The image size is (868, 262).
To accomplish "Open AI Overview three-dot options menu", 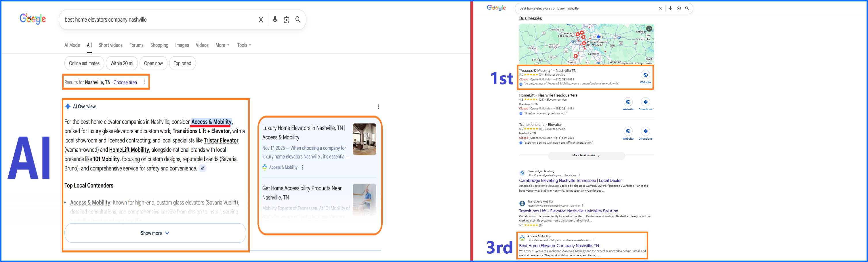I will point(378,107).
